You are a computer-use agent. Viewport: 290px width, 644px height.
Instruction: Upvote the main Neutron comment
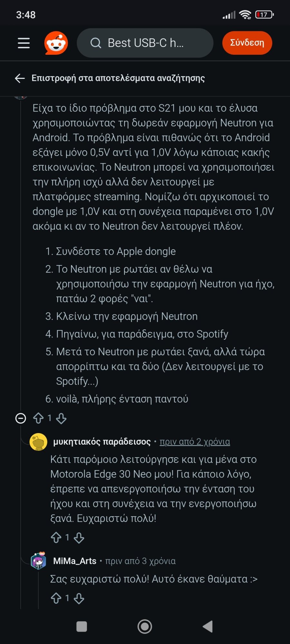(38, 418)
